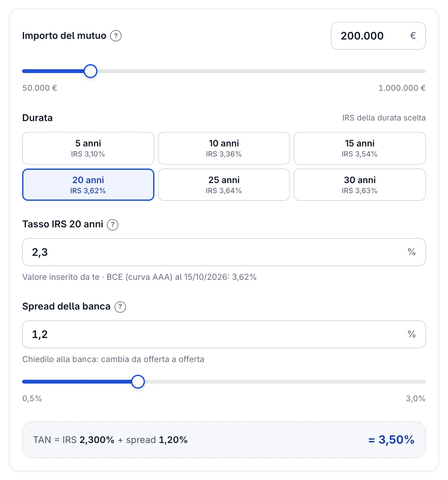Click the '= 3,50%' TAN result

tap(391, 440)
